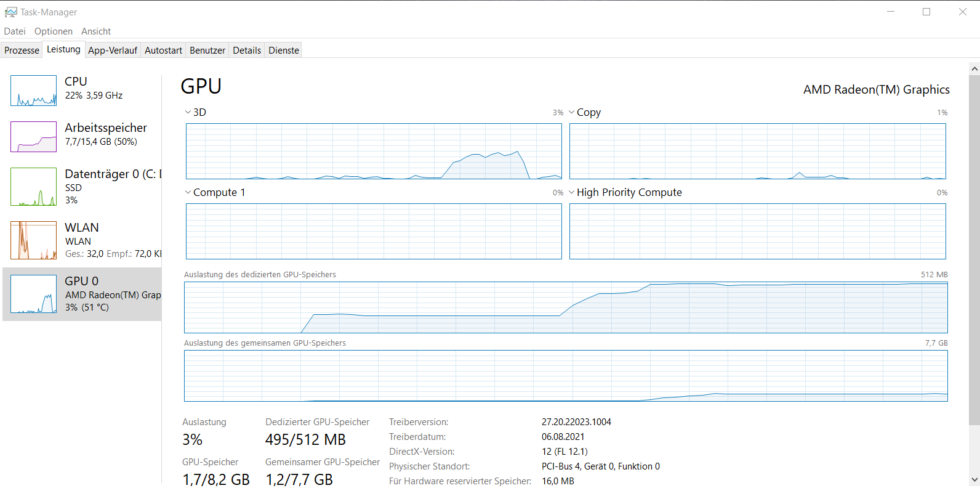Switch to the Autostart tab
The image size is (980, 496).
point(163,51)
